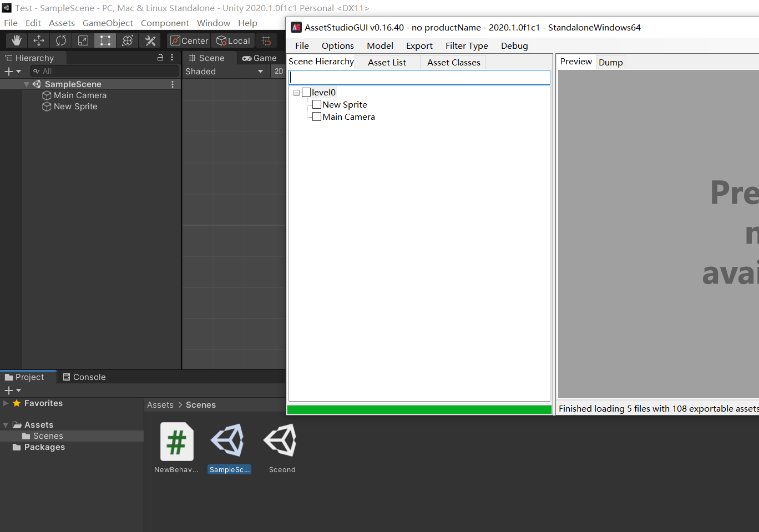Switch to the Game tab
759x532 pixels.
[260, 58]
